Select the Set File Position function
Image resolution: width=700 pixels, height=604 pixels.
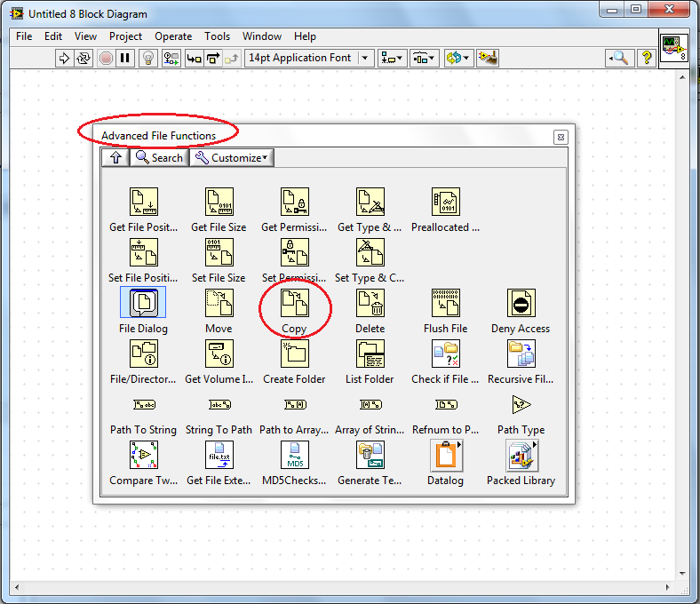click(143, 252)
